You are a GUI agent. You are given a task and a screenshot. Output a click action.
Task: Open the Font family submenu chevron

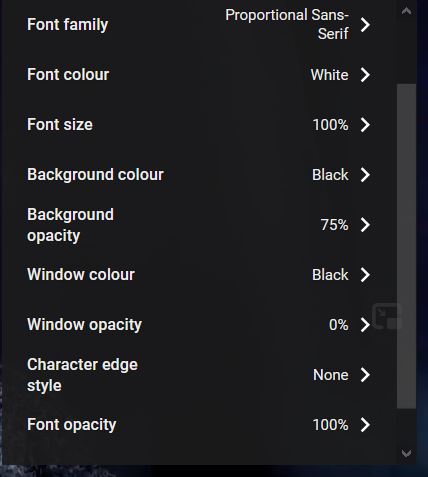coord(365,25)
